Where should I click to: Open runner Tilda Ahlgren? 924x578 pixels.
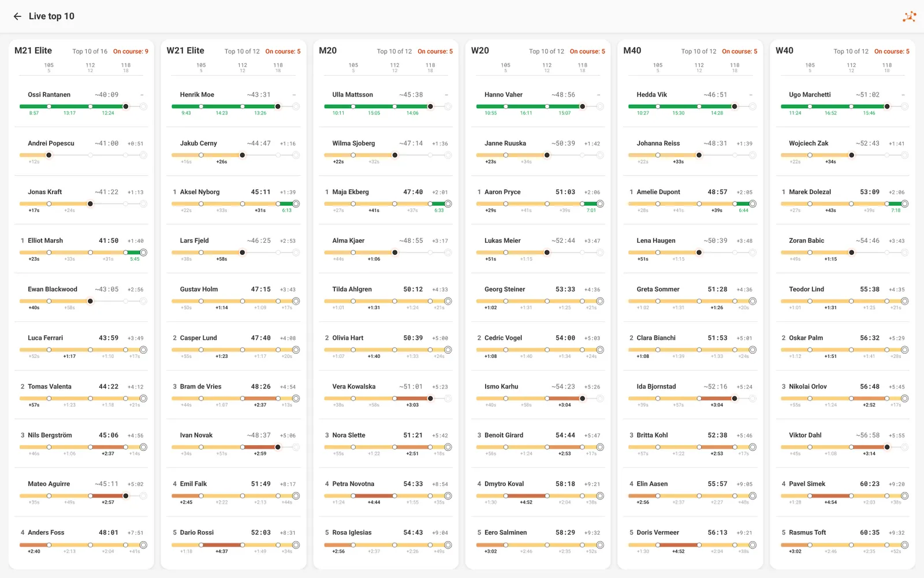point(352,289)
